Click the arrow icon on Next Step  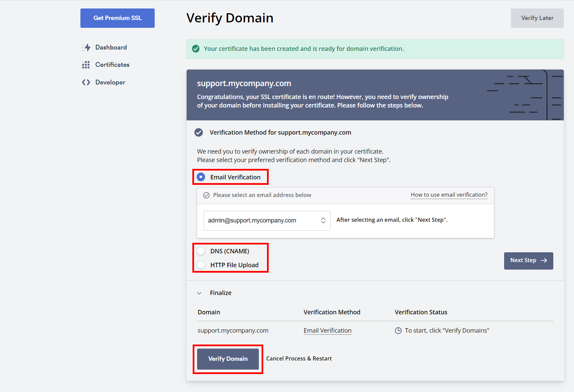[x=544, y=260]
